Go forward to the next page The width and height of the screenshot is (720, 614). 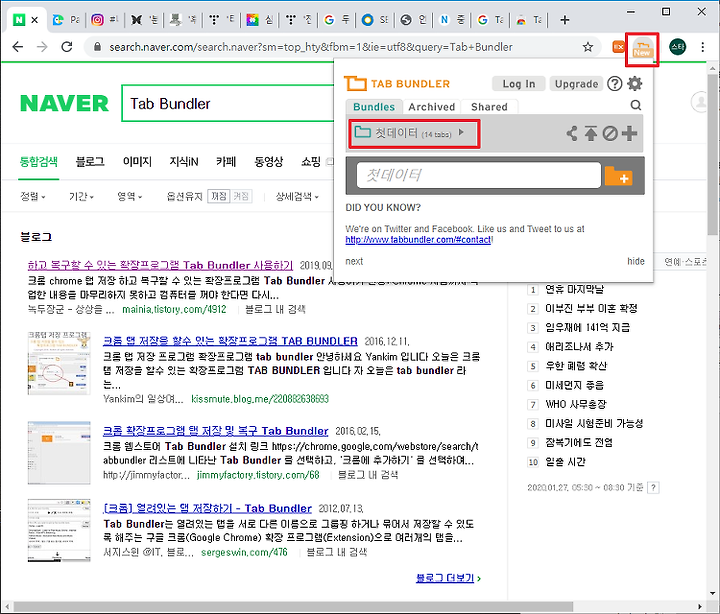coord(42,47)
